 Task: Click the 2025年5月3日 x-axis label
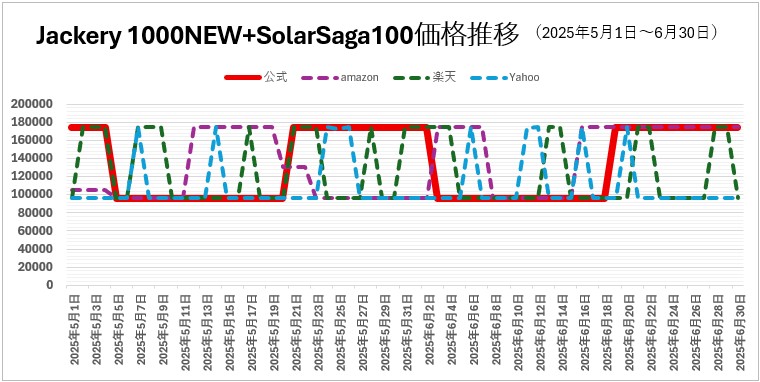[x=96, y=330]
